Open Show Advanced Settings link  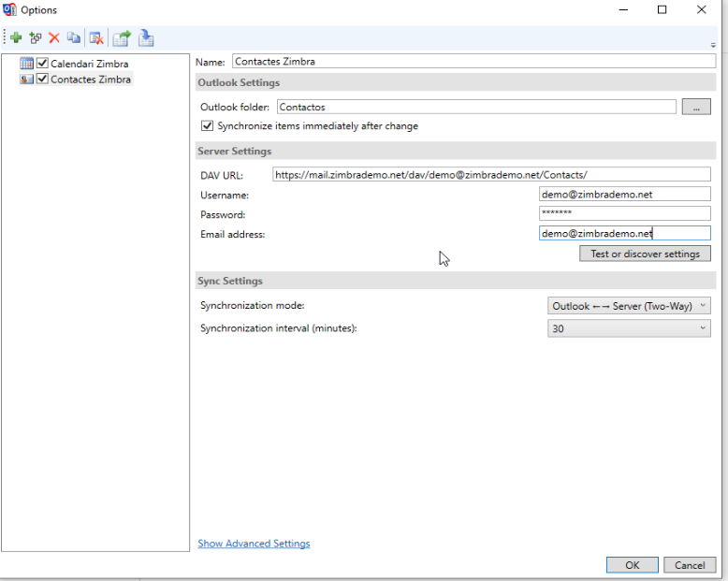(254, 544)
